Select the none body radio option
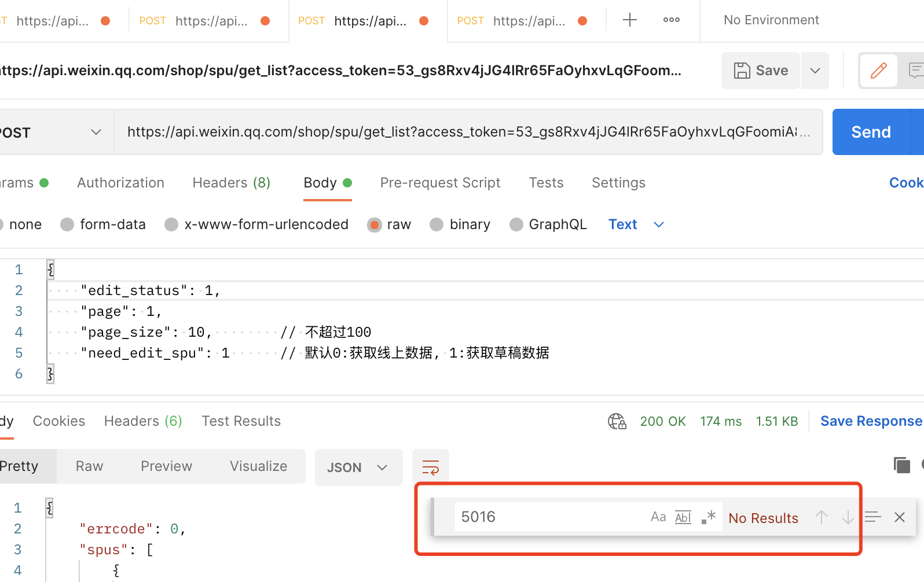 [x=21, y=224]
